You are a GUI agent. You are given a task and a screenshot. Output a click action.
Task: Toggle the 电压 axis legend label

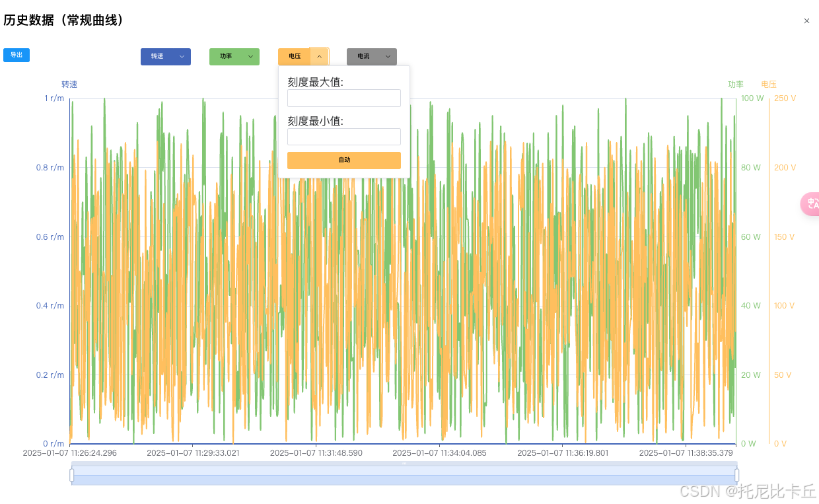coord(768,84)
